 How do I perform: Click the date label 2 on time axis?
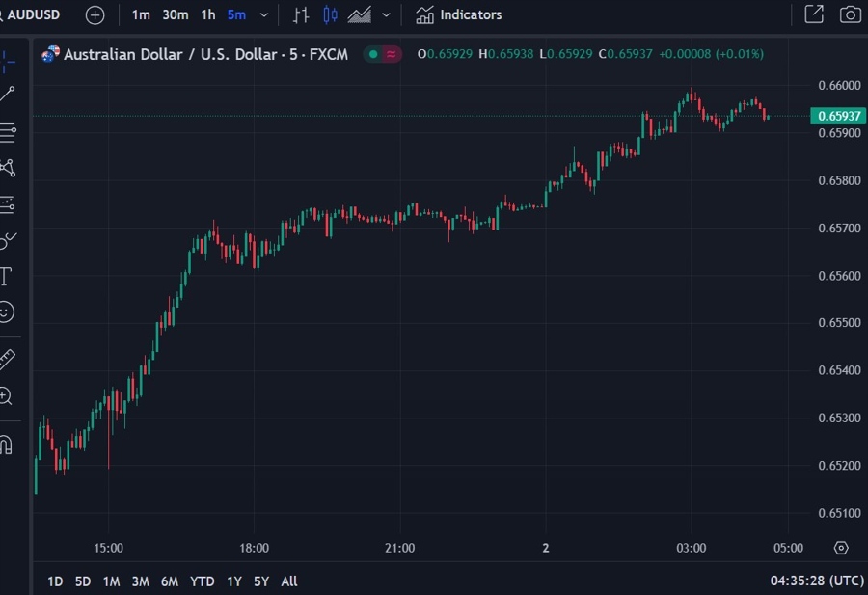[545, 548]
